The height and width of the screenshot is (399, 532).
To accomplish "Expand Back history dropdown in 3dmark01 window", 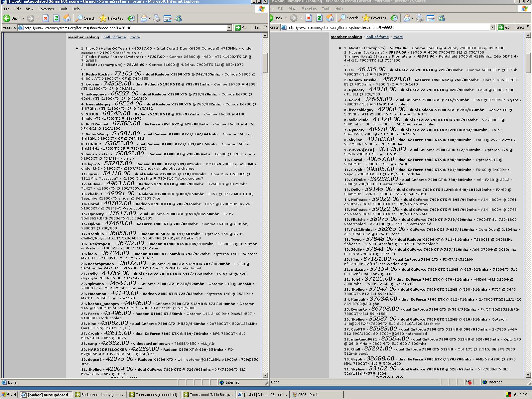I will click(x=23, y=18).
